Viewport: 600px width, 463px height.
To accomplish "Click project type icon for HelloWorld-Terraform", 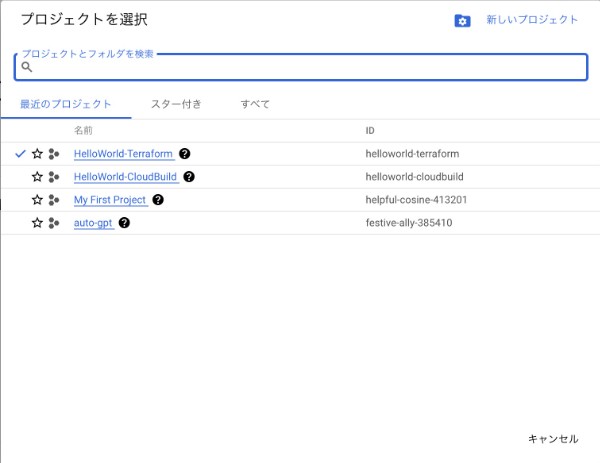I will point(54,154).
